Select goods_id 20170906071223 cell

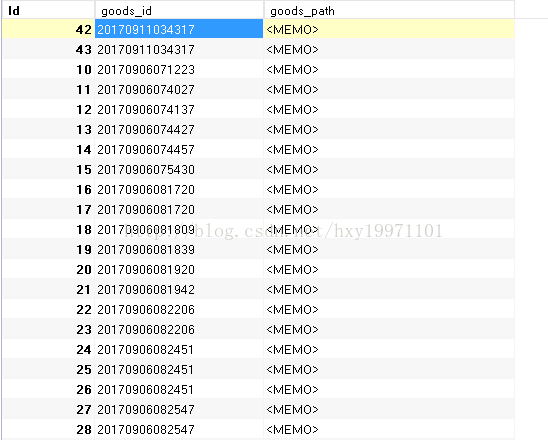[x=179, y=69]
